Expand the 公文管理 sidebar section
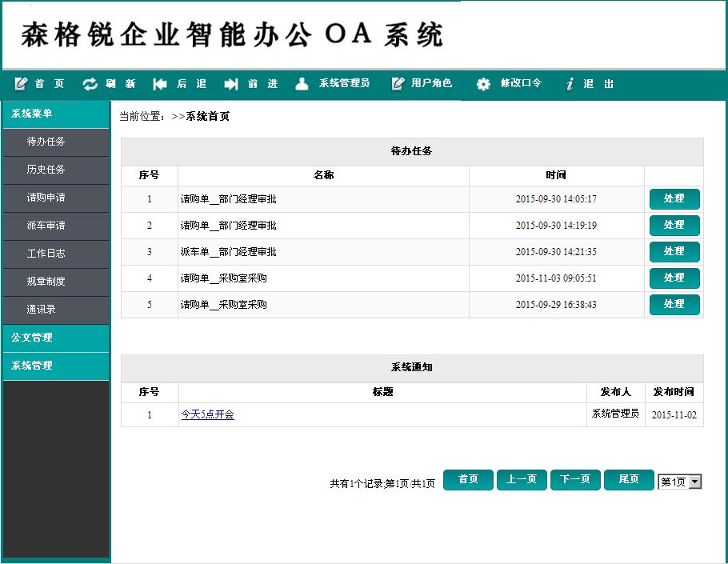 55,338
